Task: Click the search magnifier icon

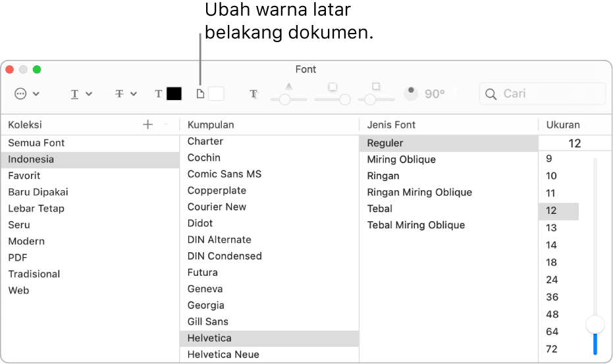Action: pyautogui.click(x=491, y=94)
